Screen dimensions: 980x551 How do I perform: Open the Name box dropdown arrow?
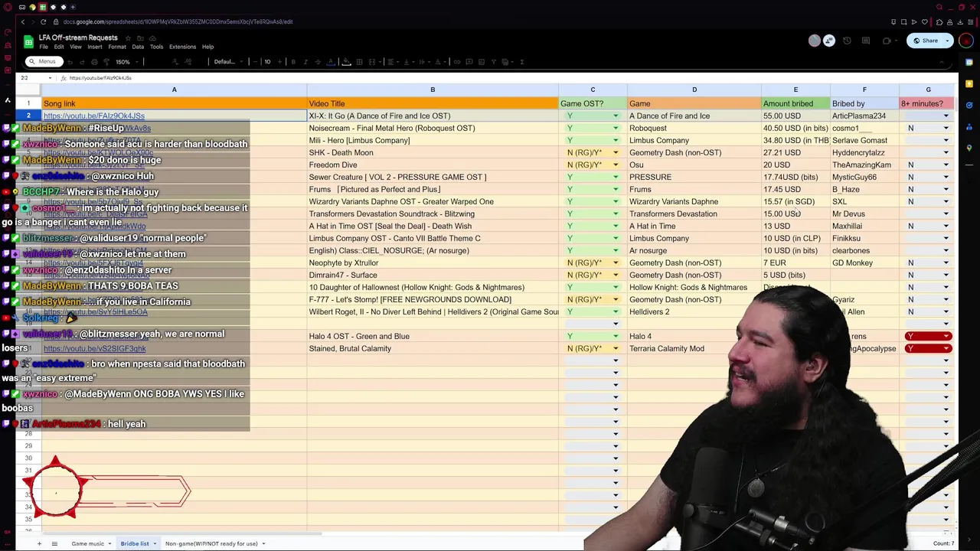tap(50, 78)
